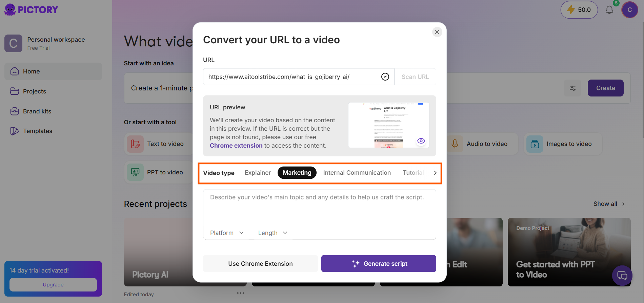Open the chat support bubble

[x=622, y=276]
